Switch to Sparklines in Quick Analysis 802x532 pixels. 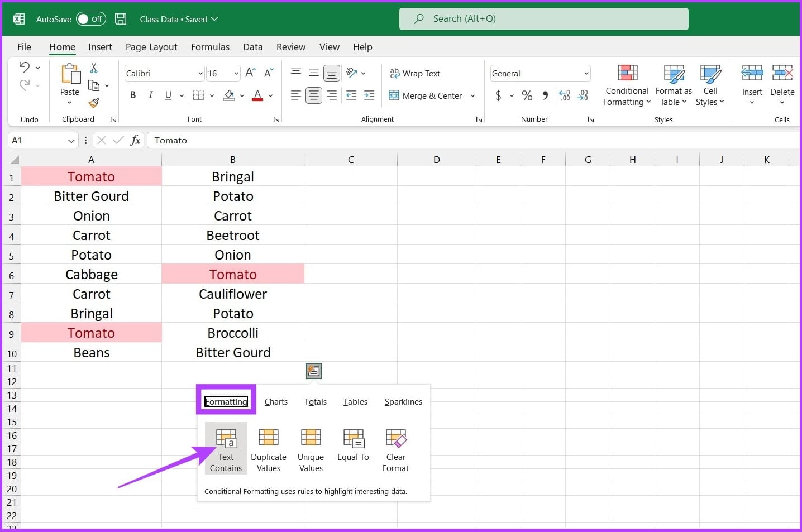(403, 402)
